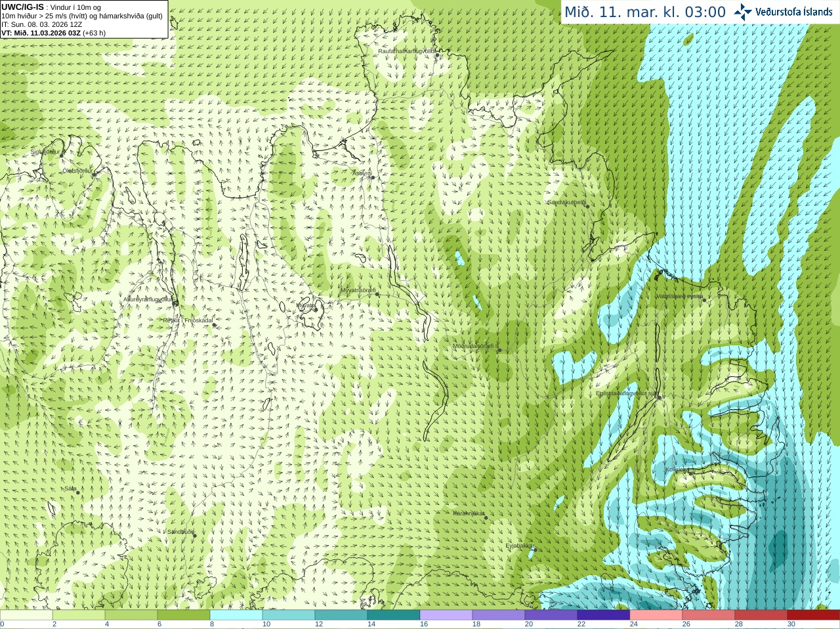Image resolution: width=840 pixels, height=629 pixels.
Task: Click the Sáta station label
Action: [70, 488]
